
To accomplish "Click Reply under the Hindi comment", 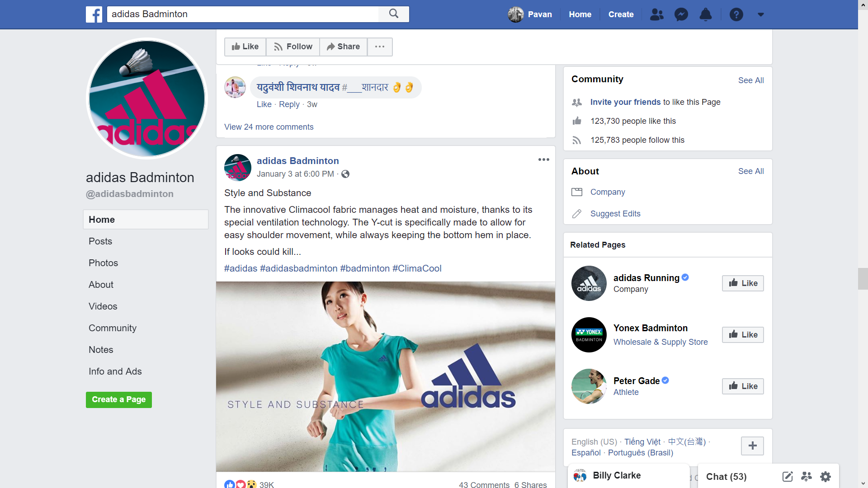I will click(289, 104).
